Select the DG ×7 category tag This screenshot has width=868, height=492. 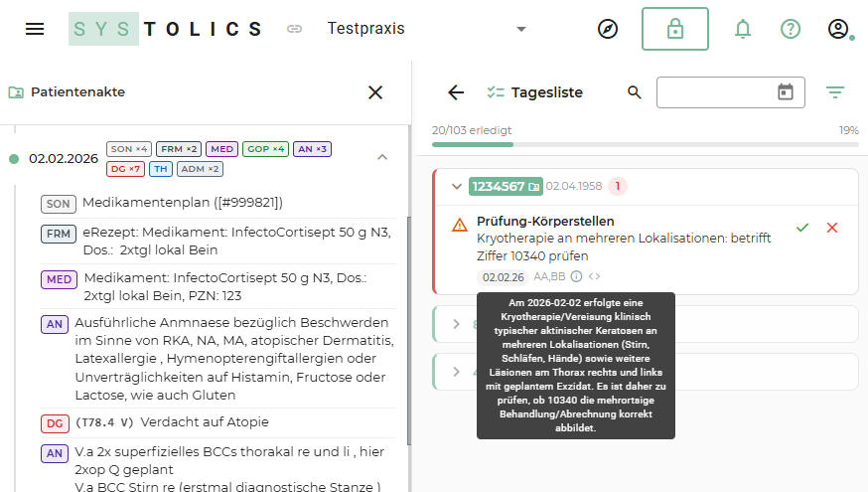click(125, 169)
